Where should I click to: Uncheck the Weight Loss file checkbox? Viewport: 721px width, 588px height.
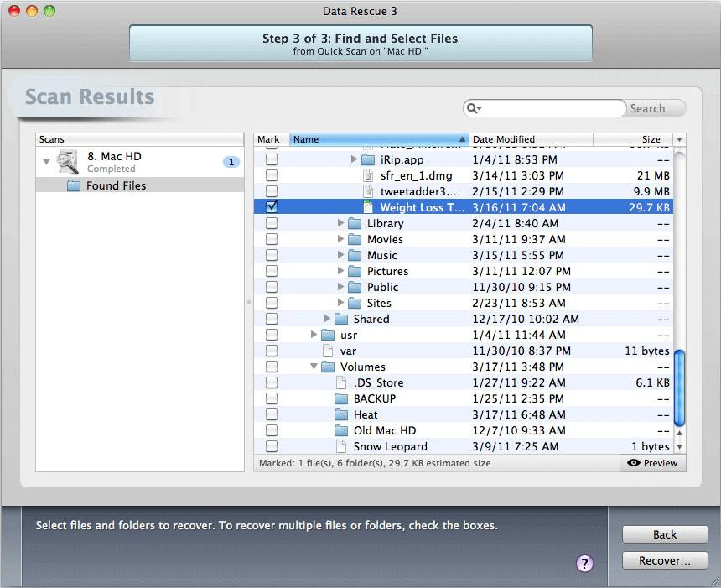coord(270,207)
